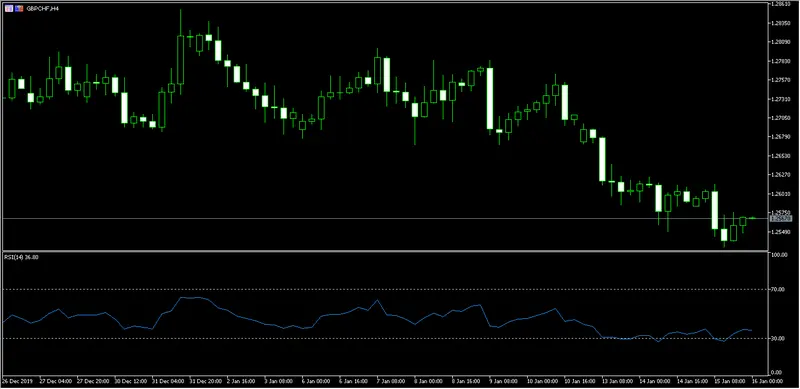The width and height of the screenshot is (800, 389).
Task: Click the 26 Dec 2019 time label
Action: coord(16,382)
